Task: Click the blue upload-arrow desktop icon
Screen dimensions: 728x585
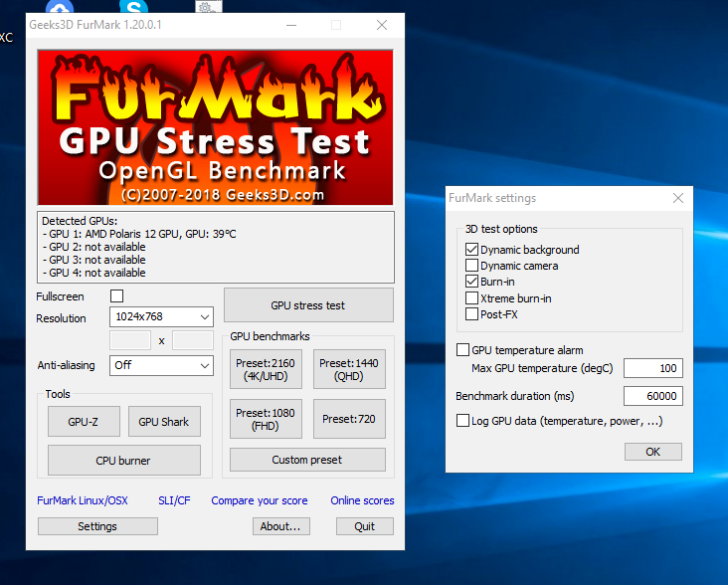Action: tap(60, 6)
